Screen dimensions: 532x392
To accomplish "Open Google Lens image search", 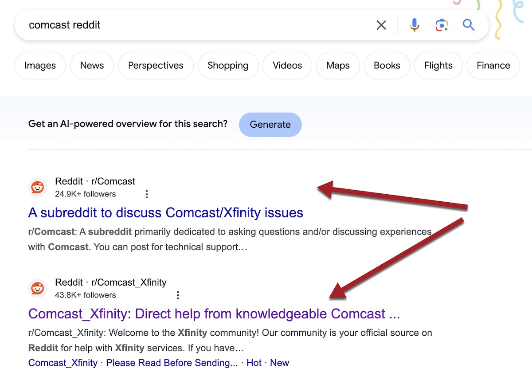I will 442,25.
